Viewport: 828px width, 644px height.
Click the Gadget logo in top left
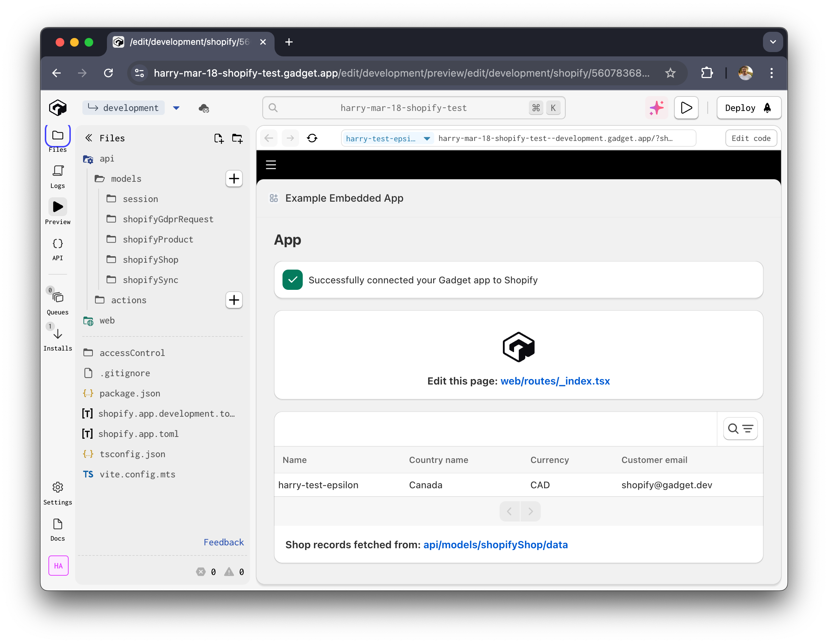point(58,108)
